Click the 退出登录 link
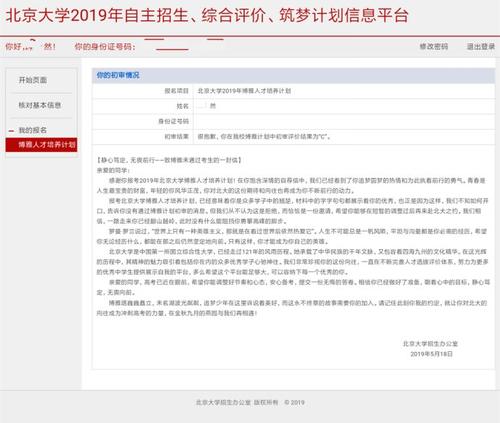This screenshot has height=423, width=500. coord(480,46)
